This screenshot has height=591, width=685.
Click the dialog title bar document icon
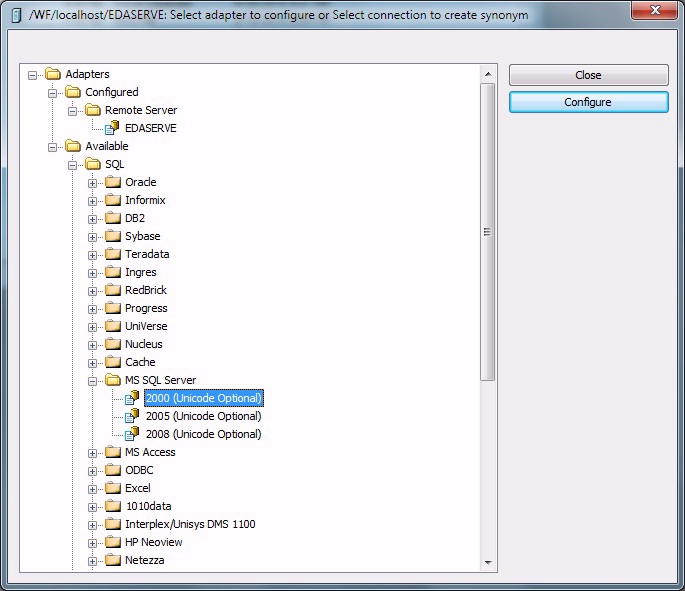[16, 15]
